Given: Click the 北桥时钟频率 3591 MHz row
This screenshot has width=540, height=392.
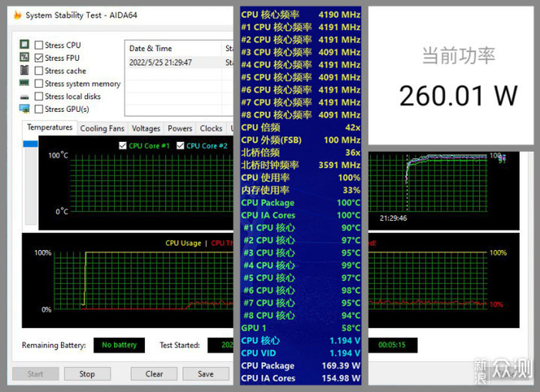Looking at the screenshot, I should [x=301, y=165].
